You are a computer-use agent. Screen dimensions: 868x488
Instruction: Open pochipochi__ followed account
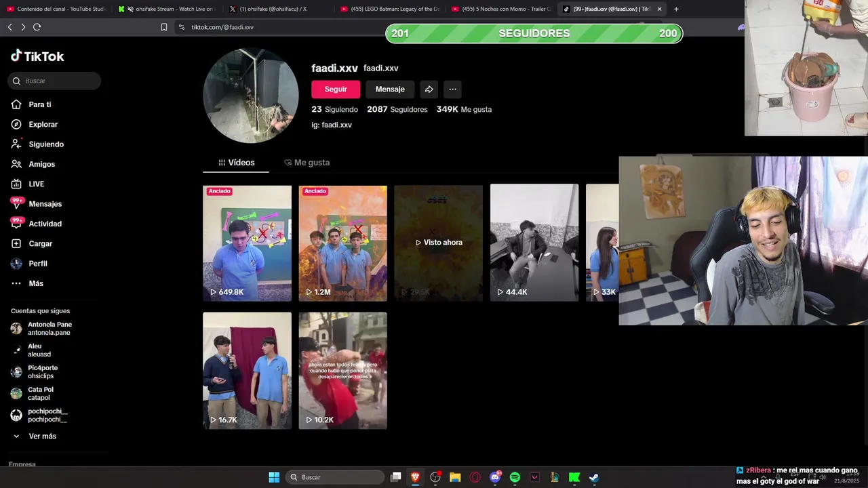(41, 415)
